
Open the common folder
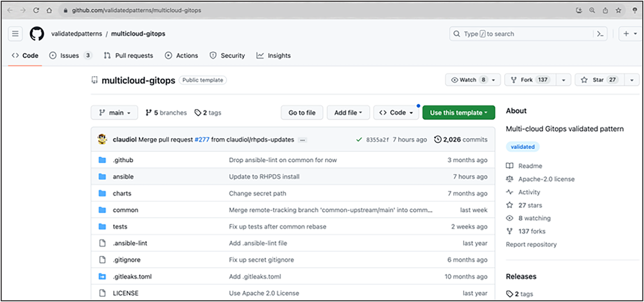[126, 210]
